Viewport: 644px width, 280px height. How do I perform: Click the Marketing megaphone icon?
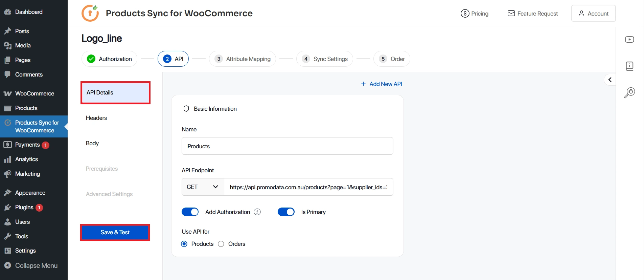tap(7, 174)
